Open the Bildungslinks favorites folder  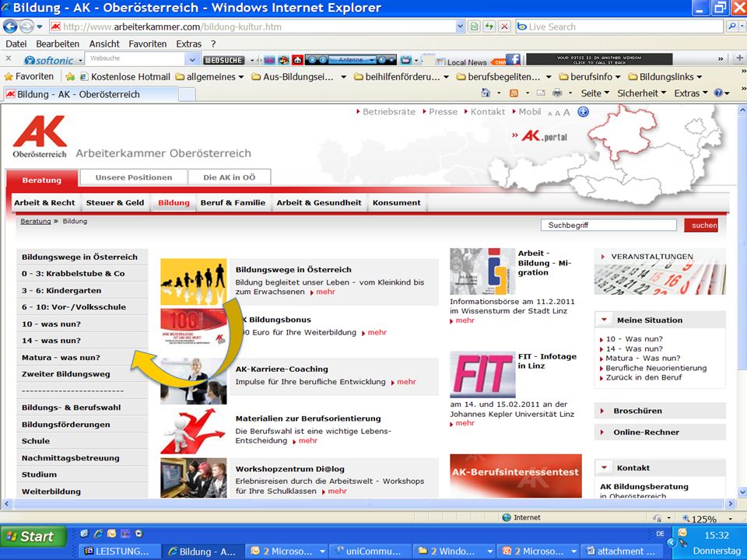coord(665,77)
